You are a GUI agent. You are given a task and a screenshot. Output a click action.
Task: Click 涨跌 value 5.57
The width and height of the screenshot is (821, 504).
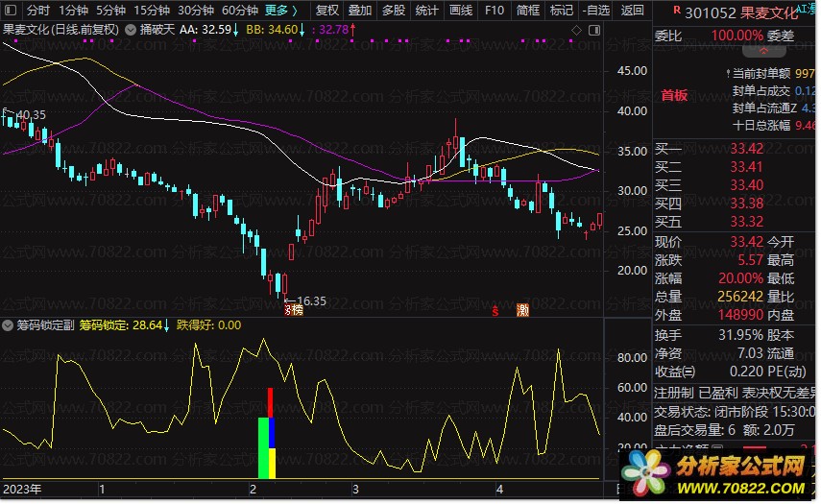(750, 260)
